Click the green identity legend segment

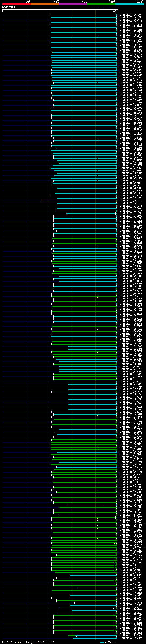(x=101, y=4)
